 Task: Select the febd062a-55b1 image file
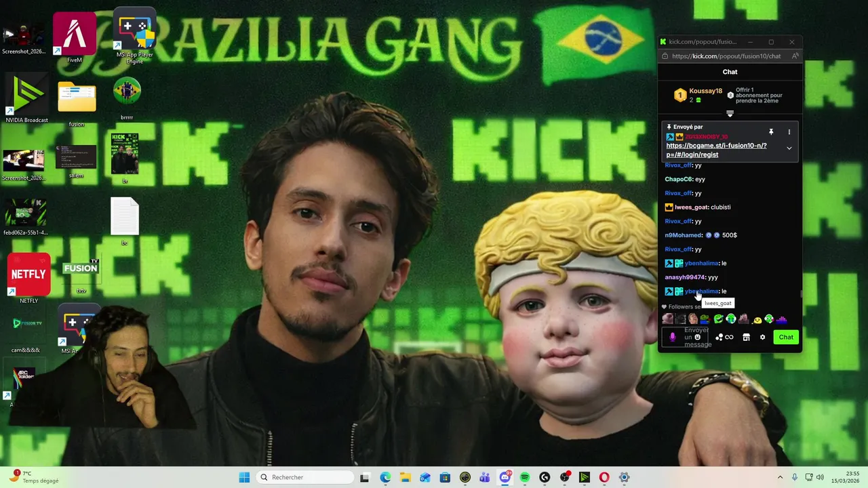click(26, 216)
